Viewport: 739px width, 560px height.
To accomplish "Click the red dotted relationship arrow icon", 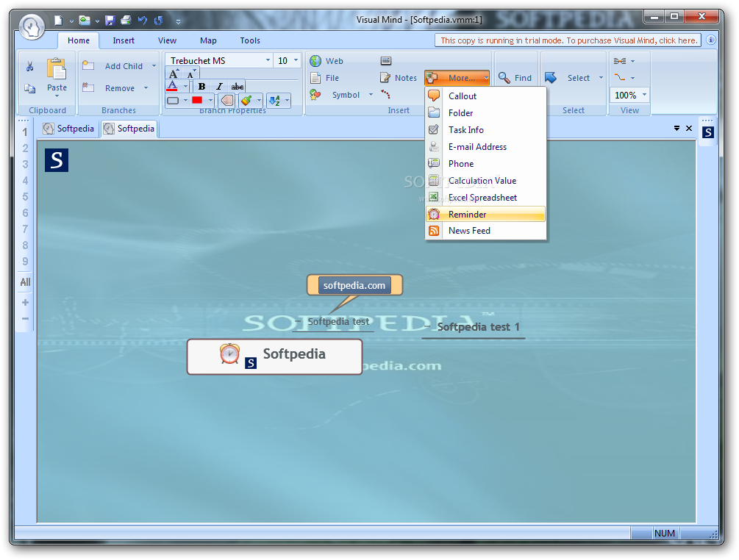I will [x=385, y=94].
